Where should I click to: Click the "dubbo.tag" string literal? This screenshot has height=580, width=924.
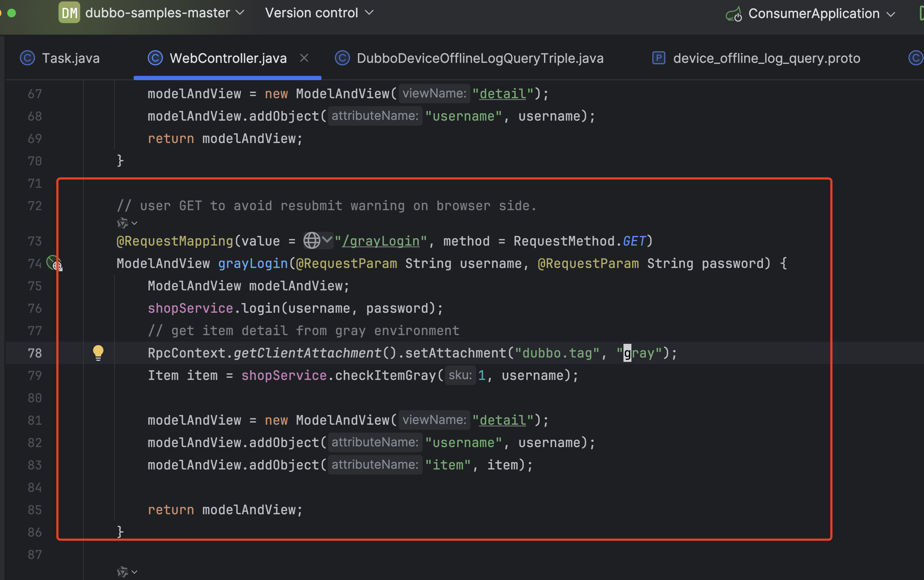pos(557,353)
